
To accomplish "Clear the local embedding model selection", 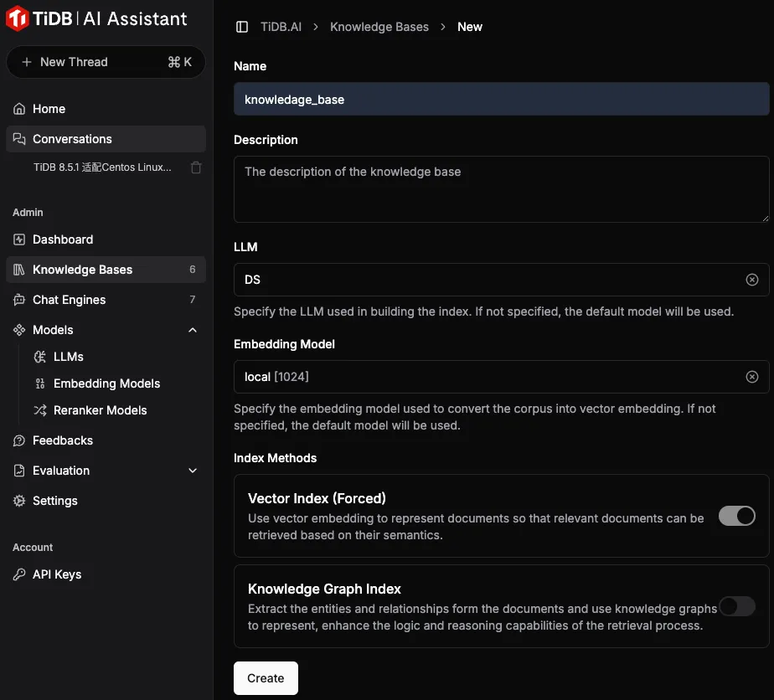I will 751,377.
